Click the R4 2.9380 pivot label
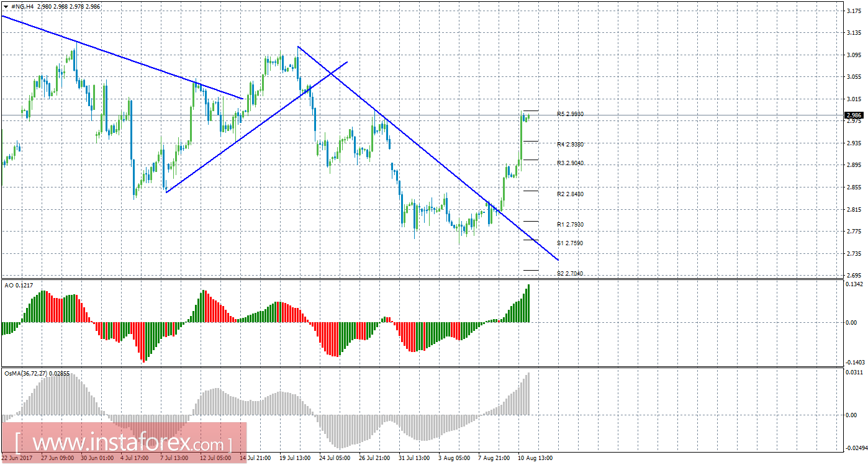This screenshot has height=465, width=868. click(570, 144)
